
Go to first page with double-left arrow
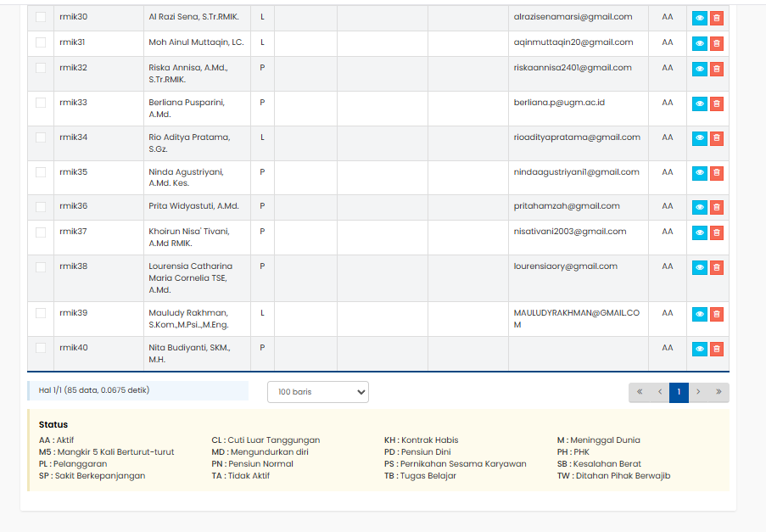639,392
